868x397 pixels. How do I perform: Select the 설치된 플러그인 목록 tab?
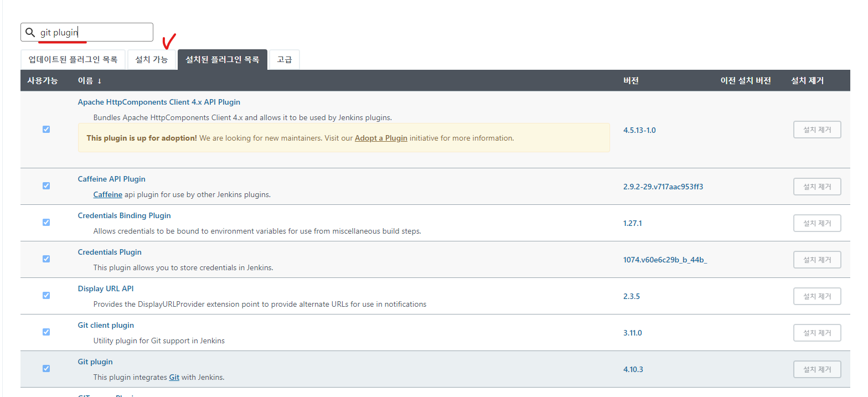tap(223, 59)
